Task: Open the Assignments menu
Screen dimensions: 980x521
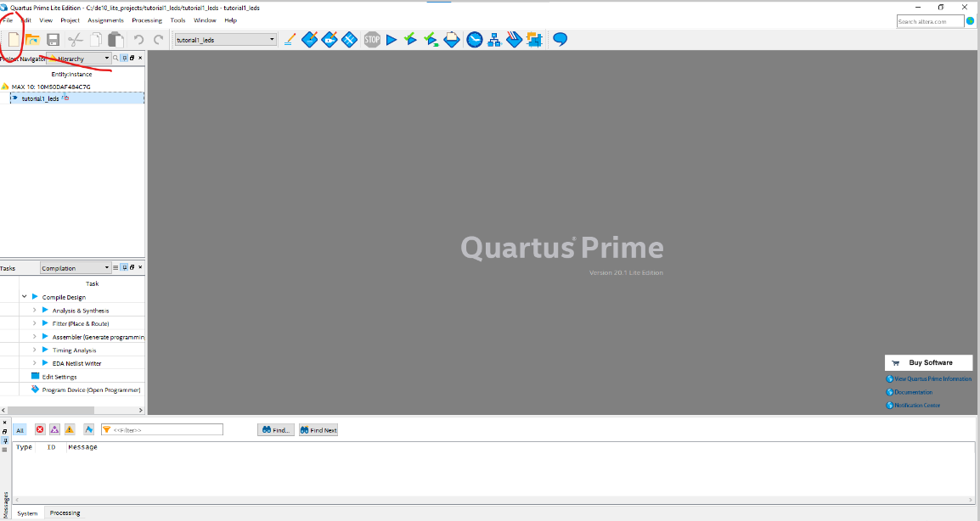Action: [x=105, y=20]
